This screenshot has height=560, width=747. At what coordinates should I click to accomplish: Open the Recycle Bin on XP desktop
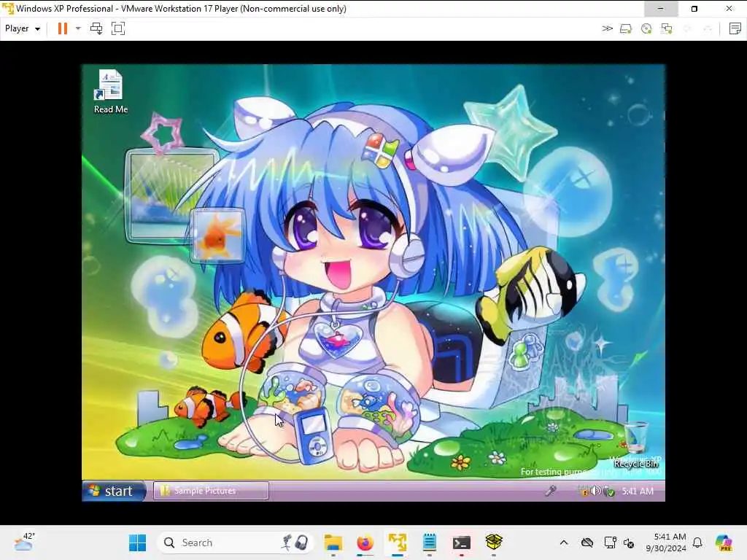point(636,445)
